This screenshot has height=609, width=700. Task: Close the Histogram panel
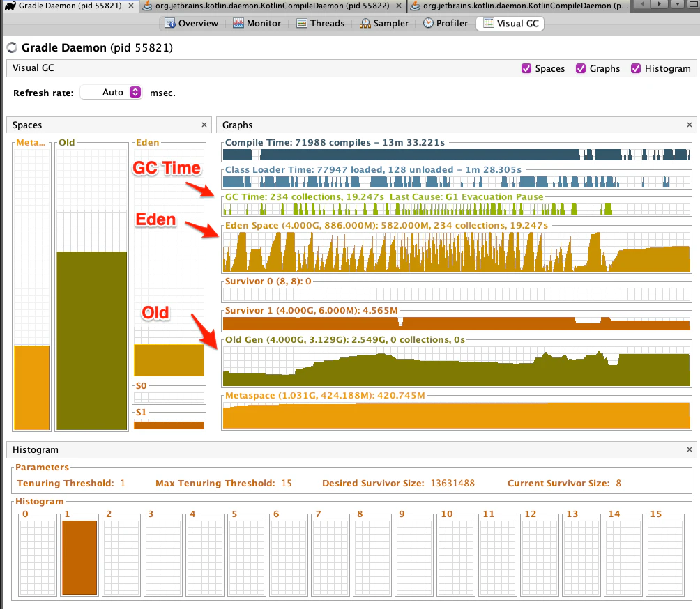coord(690,449)
